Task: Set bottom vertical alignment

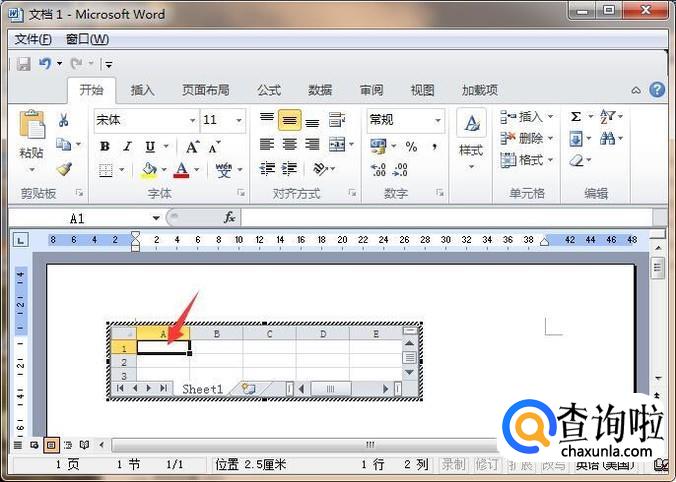Action: pyautogui.click(x=312, y=122)
